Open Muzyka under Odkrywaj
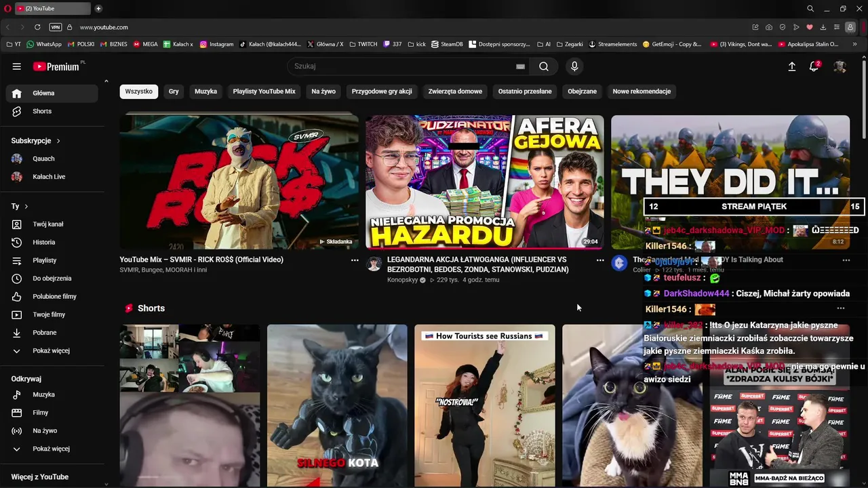The width and height of the screenshot is (868, 488). (x=52, y=394)
